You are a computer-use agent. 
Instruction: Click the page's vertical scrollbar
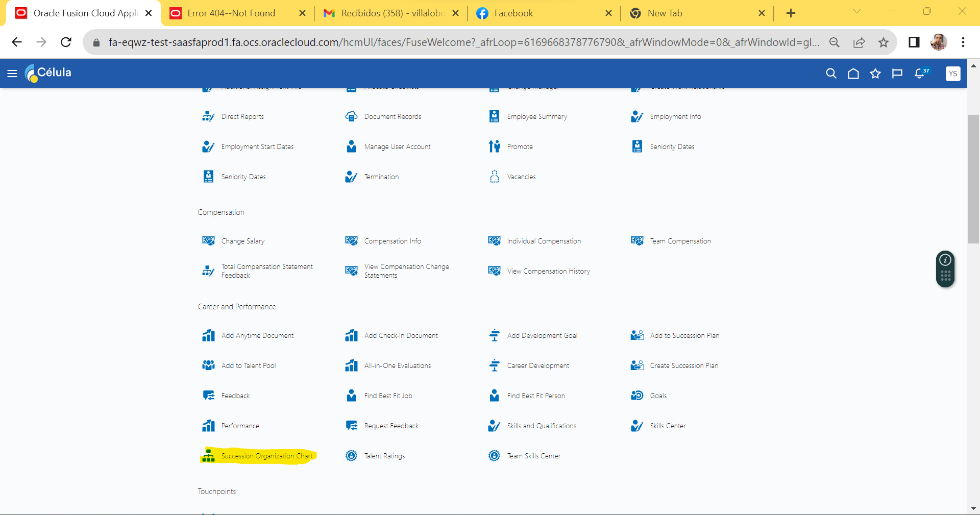coord(974,179)
